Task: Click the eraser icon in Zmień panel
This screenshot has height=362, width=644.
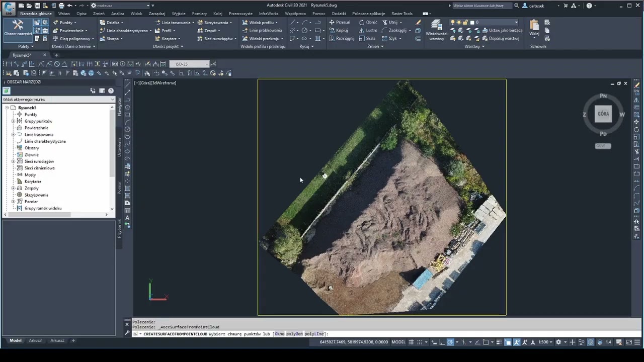Action: (x=418, y=22)
